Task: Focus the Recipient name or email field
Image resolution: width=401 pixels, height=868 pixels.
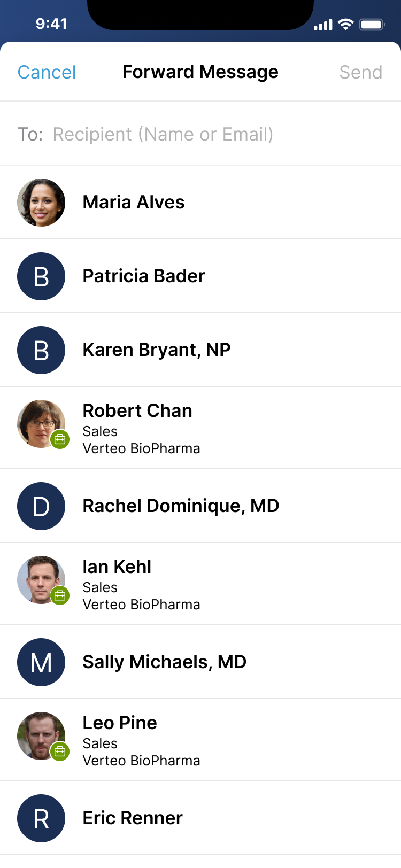Action: point(163,134)
